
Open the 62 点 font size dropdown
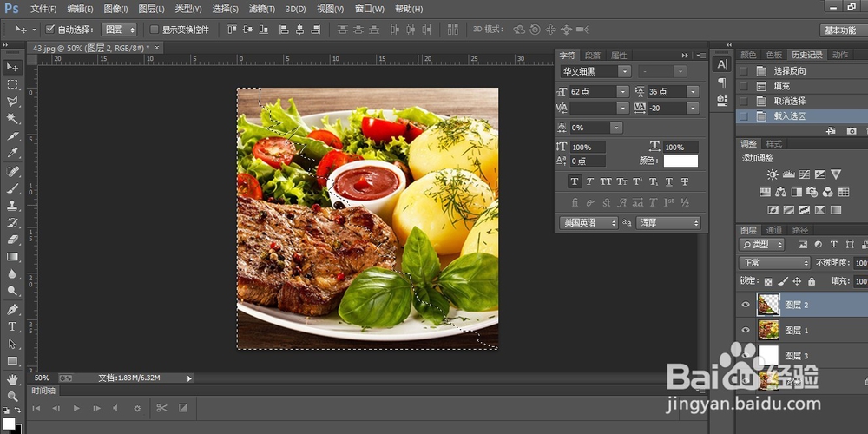[x=623, y=92]
